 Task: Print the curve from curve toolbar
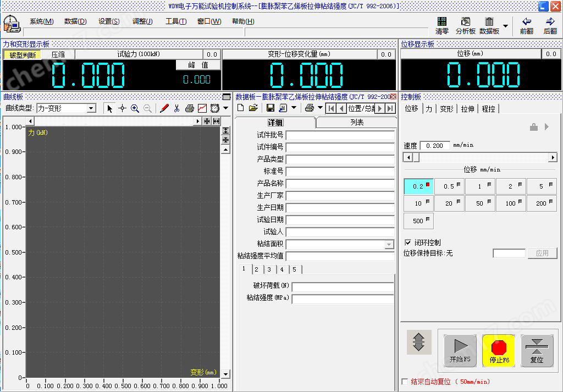point(190,108)
